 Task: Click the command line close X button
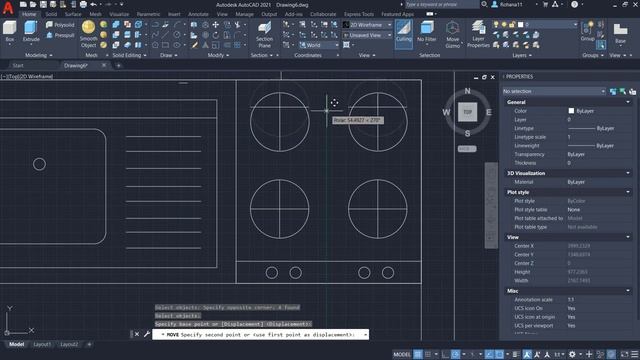point(137,334)
